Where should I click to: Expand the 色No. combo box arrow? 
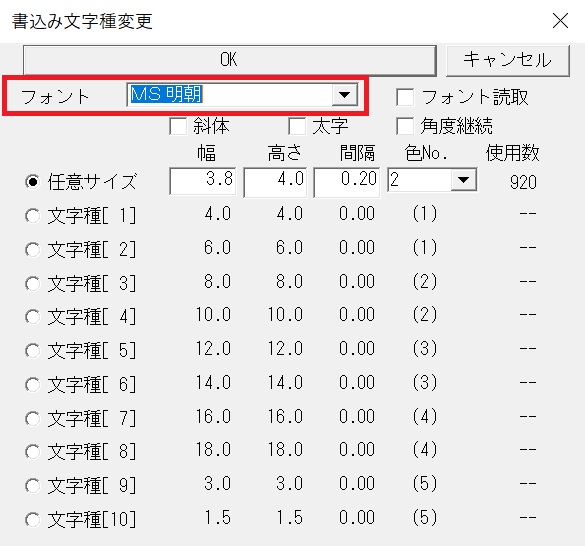click(x=463, y=180)
